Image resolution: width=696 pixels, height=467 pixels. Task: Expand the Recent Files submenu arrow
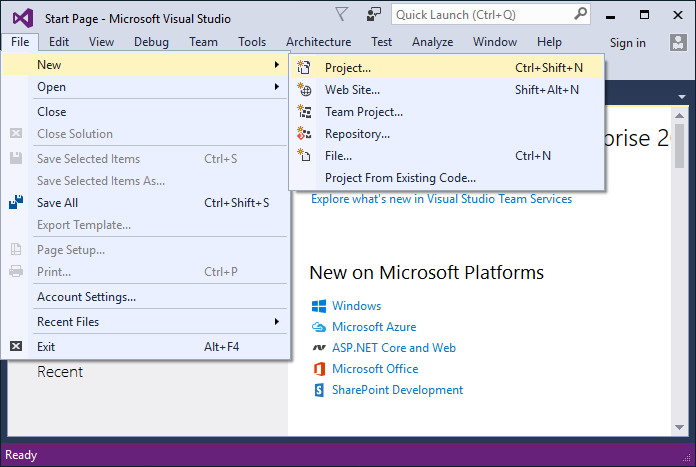[277, 321]
